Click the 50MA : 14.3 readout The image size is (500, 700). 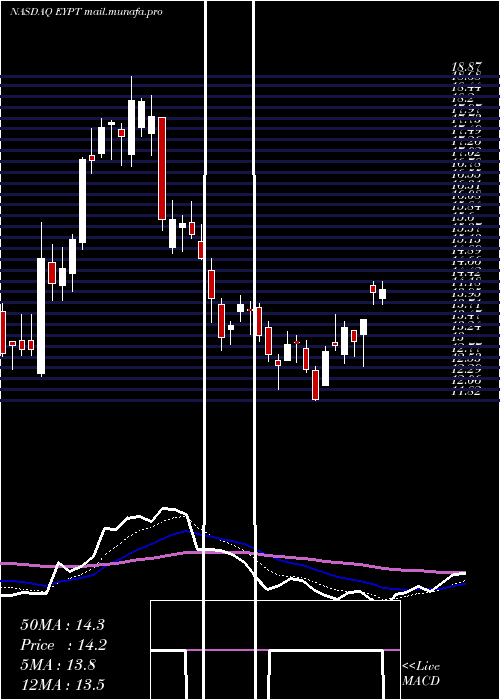click(x=62, y=625)
